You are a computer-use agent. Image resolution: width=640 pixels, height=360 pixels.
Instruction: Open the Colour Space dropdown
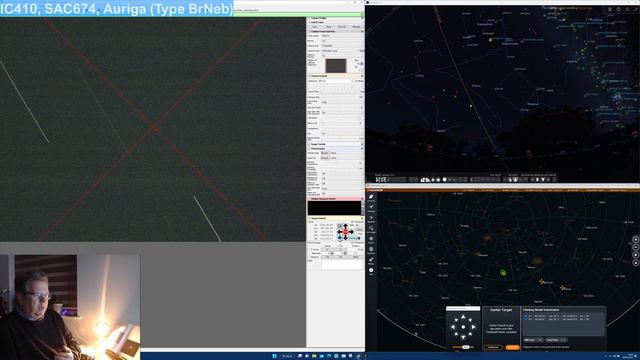click(x=342, y=36)
